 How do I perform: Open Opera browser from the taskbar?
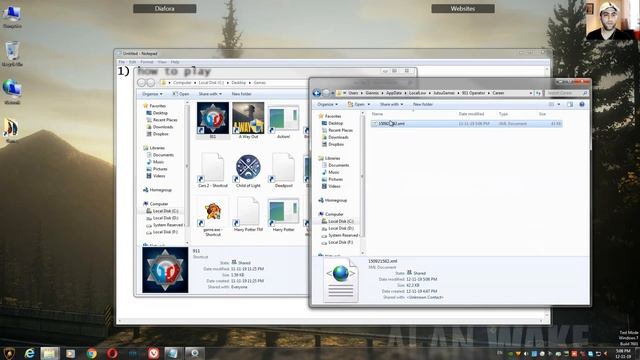[x=112, y=353]
